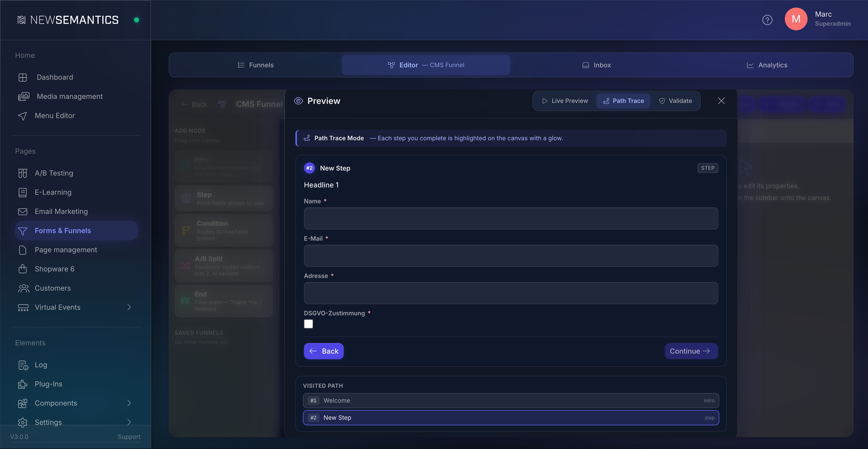Click the Shopware 6 bag icon
Image resolution: width=868 pixels, height=449 pixels.
[23, 269]
